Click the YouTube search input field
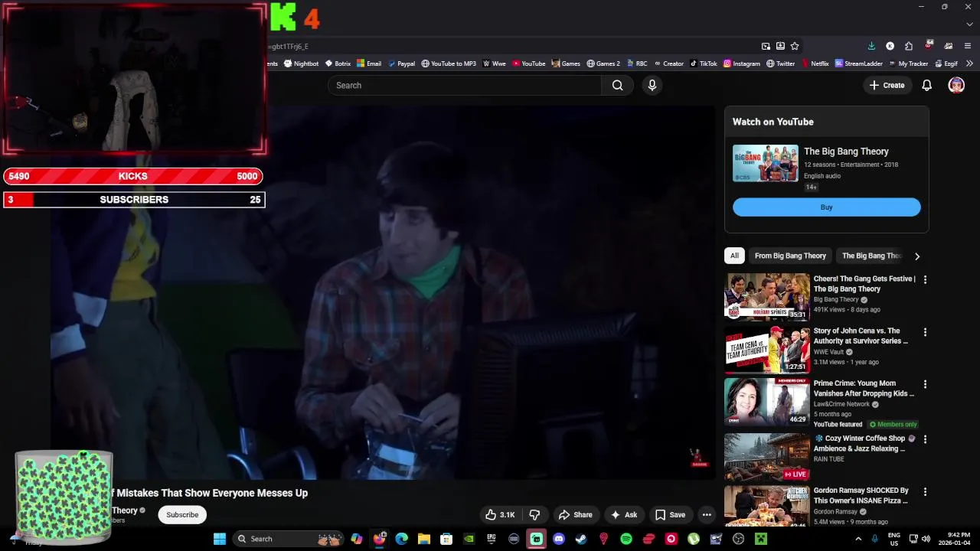 [x=465, y=85]
